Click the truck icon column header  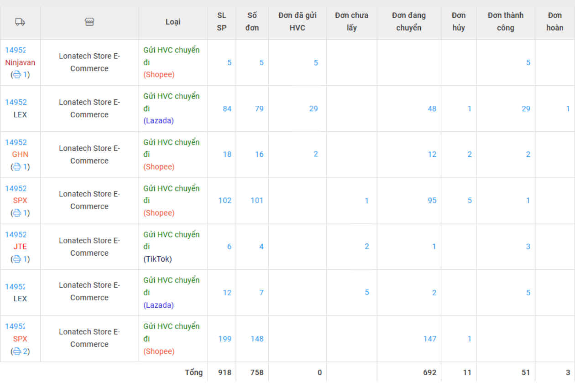click(x=20, y=22)
